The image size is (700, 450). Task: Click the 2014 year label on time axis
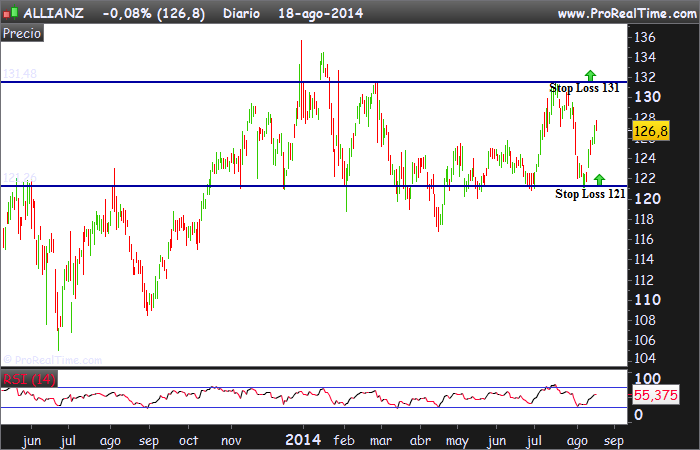tap(303, 440)
